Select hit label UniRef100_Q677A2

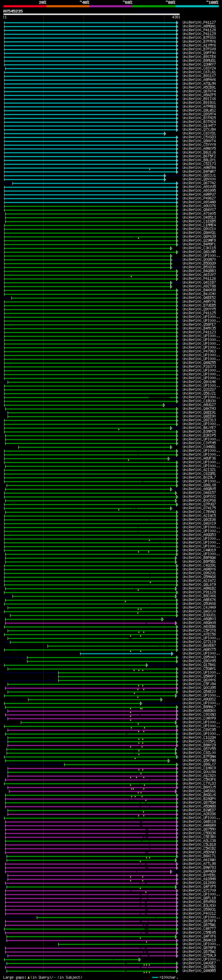(x=199, y=183)
